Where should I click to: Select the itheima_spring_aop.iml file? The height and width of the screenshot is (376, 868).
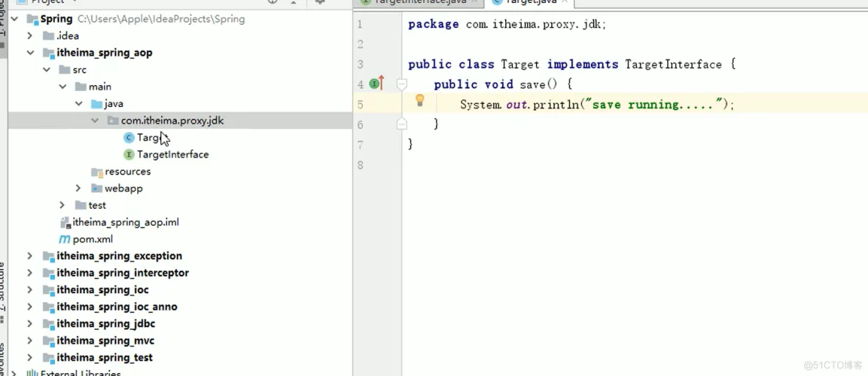pyautogui.click(x=125, y=223)
